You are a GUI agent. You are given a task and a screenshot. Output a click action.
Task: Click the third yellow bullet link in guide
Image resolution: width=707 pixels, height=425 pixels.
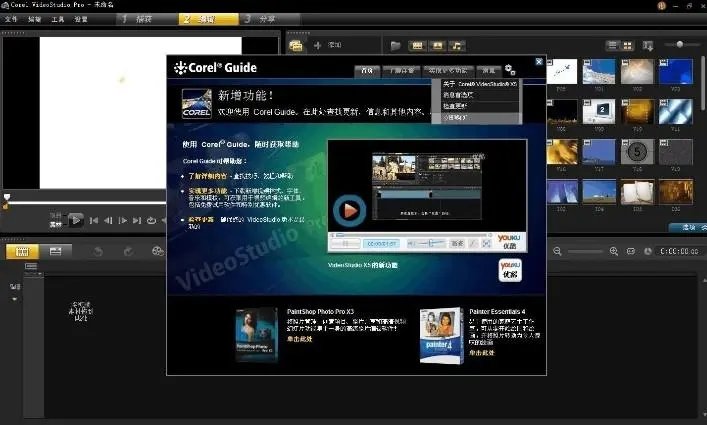click(x=201, y=219)
